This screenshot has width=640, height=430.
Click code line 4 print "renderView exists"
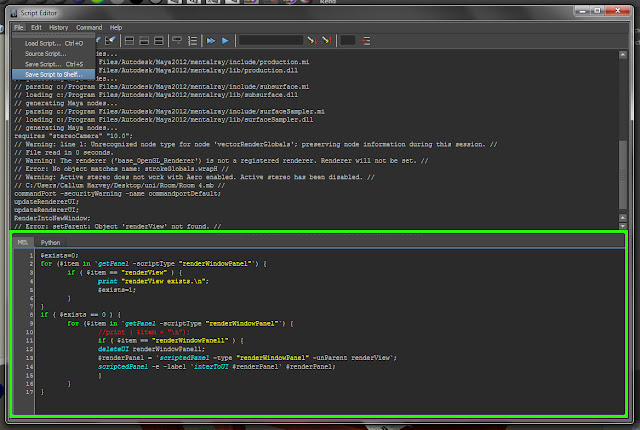coord(153,281)
